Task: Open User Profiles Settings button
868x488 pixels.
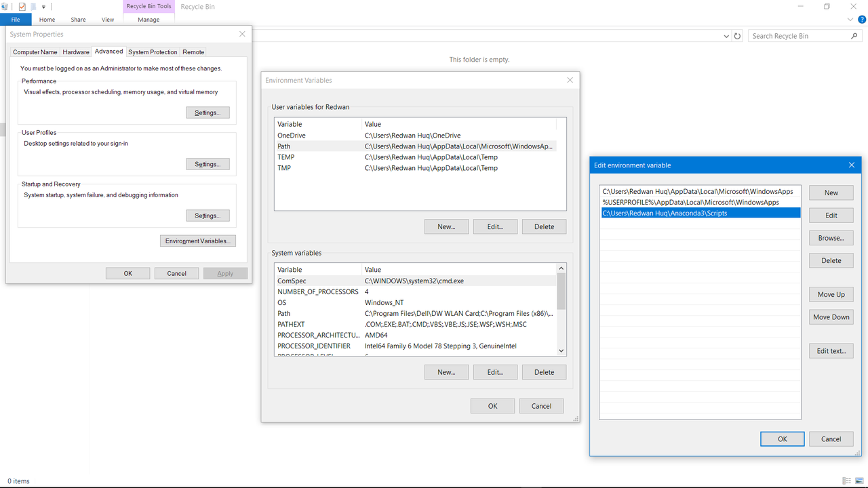Action: pos(208,164)
